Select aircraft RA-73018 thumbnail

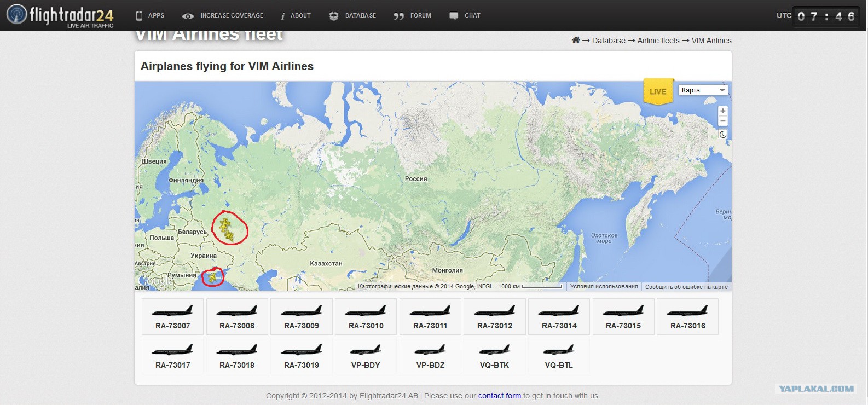(x=237, y=356)
